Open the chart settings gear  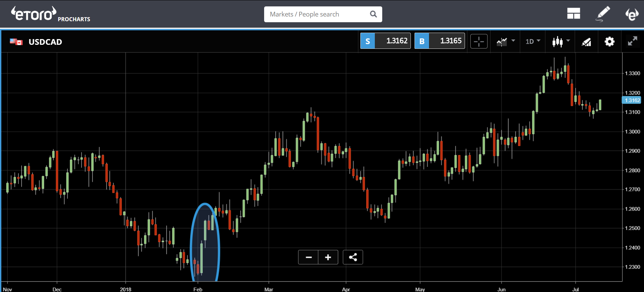[x=609, y=42]
